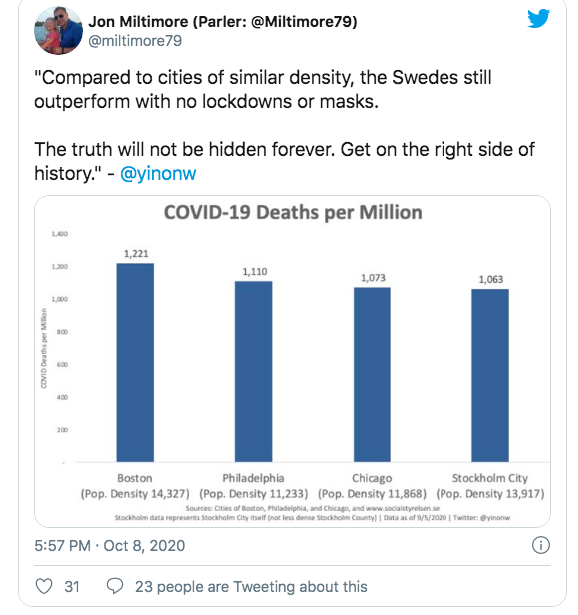Open the tweet info icon
578x615 pixels.
(541, 545)
